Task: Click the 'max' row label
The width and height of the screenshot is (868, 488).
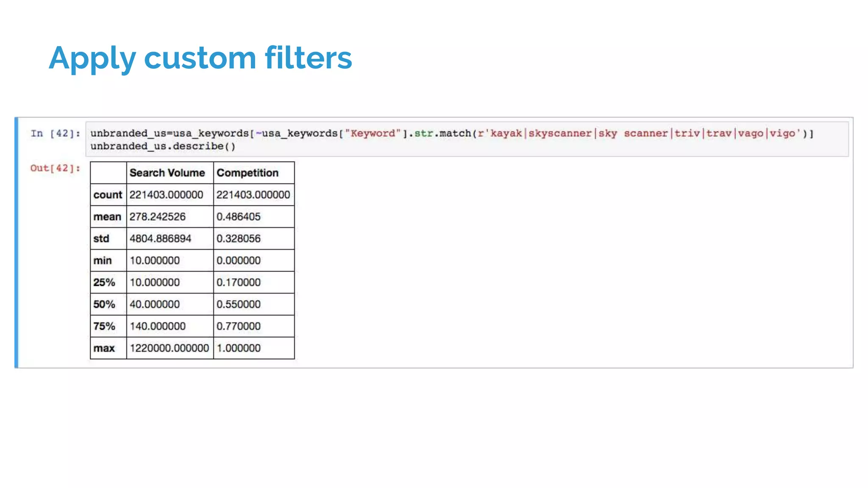Action: pyautogui.click(x=104, y=348)
